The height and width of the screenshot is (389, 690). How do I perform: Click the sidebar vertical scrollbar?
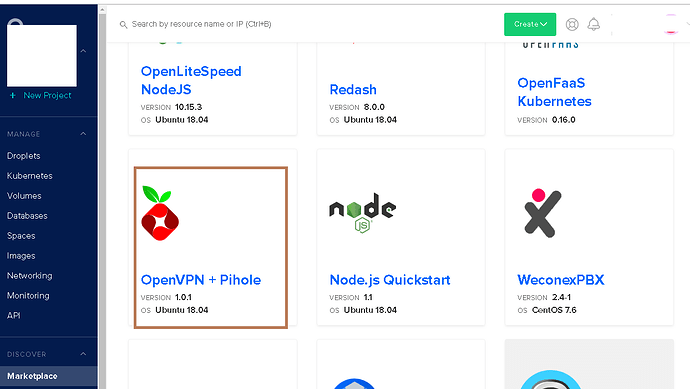coord(102,201)
